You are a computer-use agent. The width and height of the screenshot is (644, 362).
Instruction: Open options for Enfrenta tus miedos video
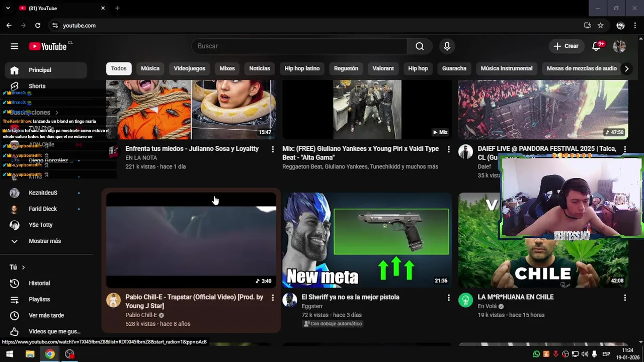pyautogui.click(x=273, y=149)
